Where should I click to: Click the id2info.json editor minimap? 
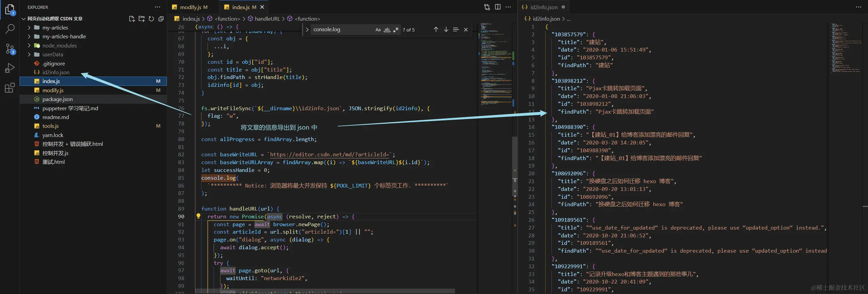[846, 47]
